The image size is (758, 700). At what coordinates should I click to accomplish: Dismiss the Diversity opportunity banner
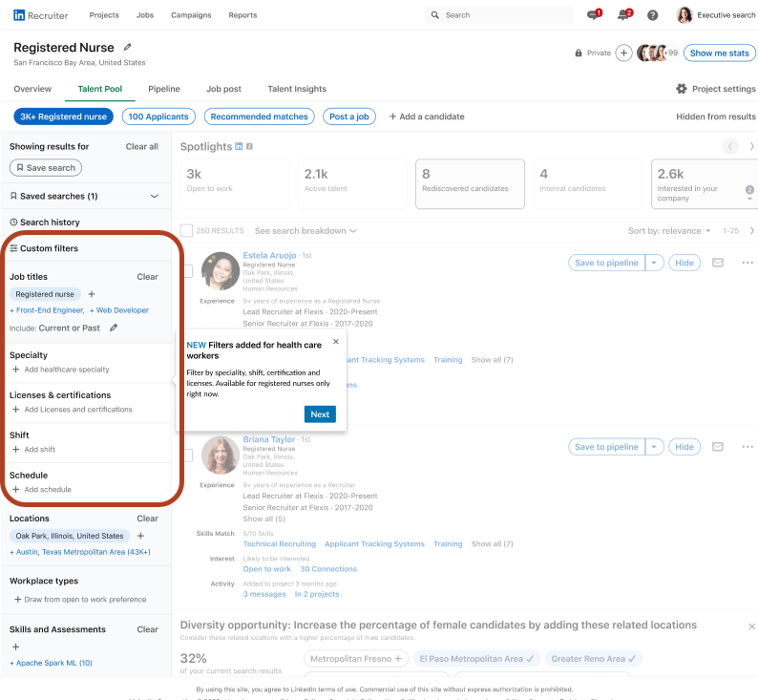click(x=751, y=626)
